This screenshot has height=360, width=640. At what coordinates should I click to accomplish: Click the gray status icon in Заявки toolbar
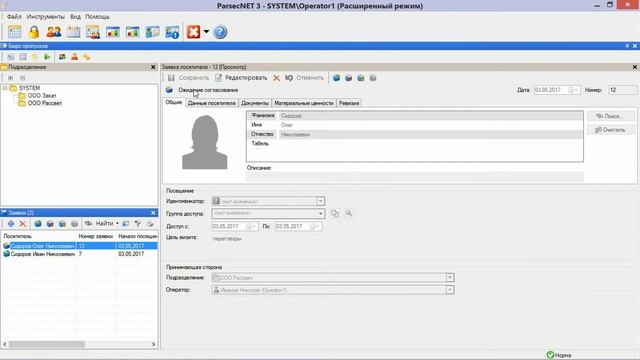coord(74,224)
